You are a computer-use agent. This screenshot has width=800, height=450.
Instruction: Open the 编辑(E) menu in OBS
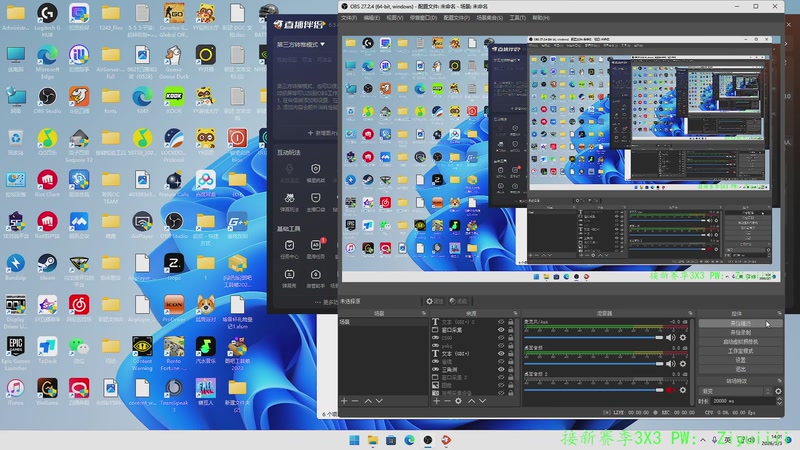[x=371, y=18]
